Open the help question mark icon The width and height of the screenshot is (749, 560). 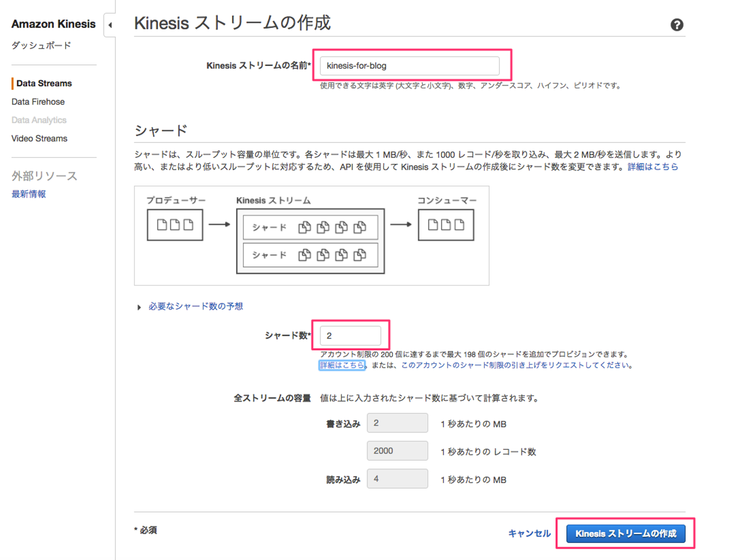(x=677, y=24)
